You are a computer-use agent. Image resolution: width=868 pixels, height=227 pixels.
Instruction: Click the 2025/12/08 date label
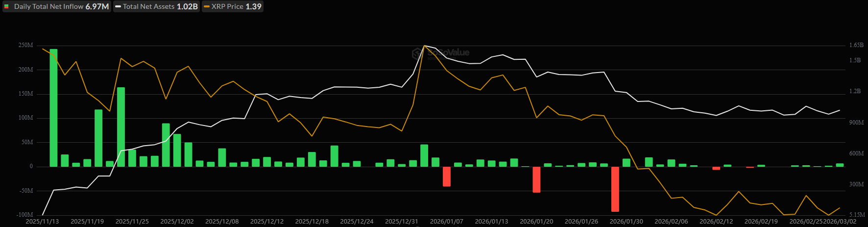pyautogui.click(x=222, y=222)
